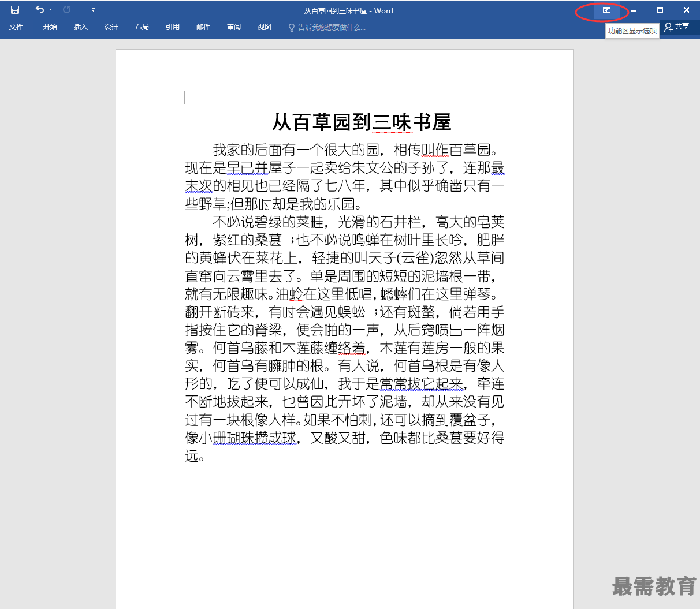
Task: Click the text 不必说碧绿的菜畦
Action: (x=269, y=222)
